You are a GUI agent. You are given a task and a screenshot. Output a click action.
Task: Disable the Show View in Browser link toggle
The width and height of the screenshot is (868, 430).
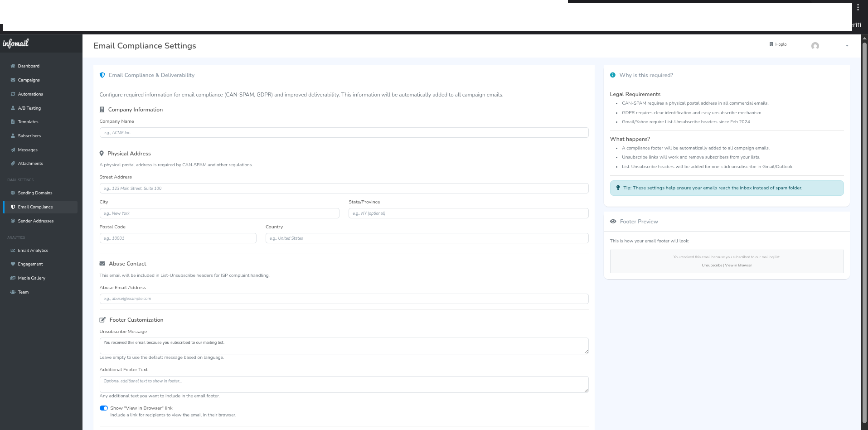(103, 408)
